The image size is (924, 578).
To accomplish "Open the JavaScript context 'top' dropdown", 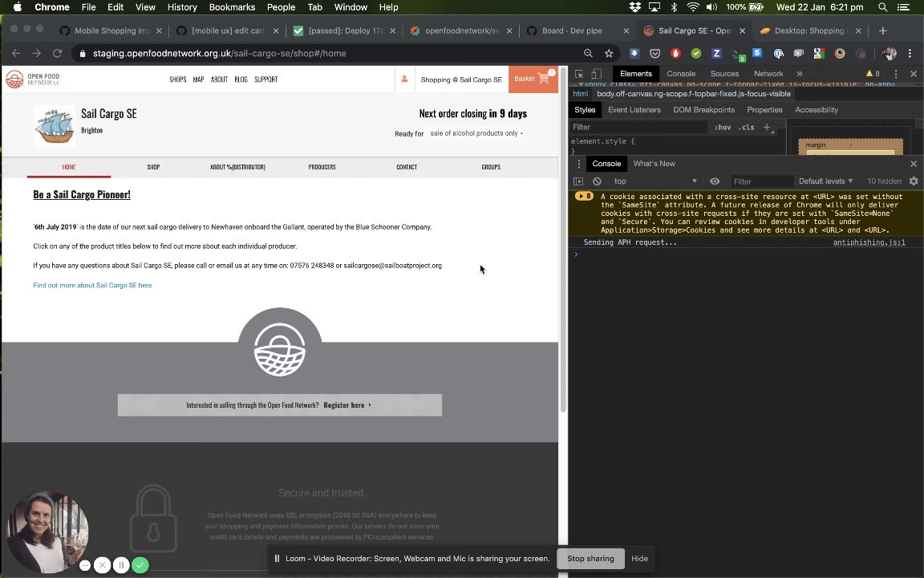I will pos(654,181).
